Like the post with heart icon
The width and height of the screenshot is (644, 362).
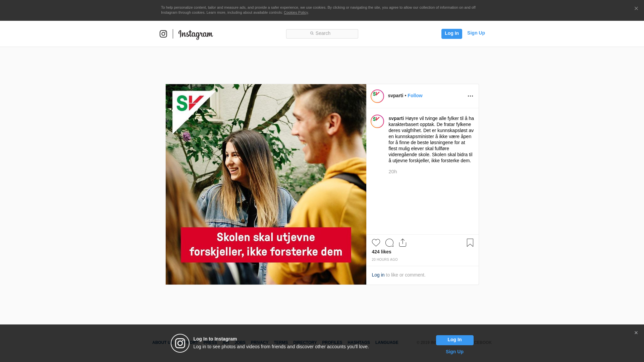pyautogui.click(x=376, y=243)
